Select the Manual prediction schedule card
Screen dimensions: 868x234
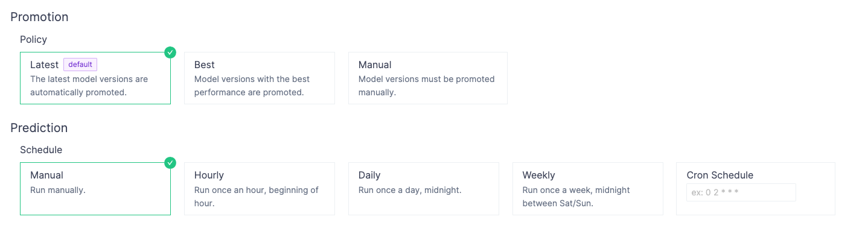click(95, 189)
